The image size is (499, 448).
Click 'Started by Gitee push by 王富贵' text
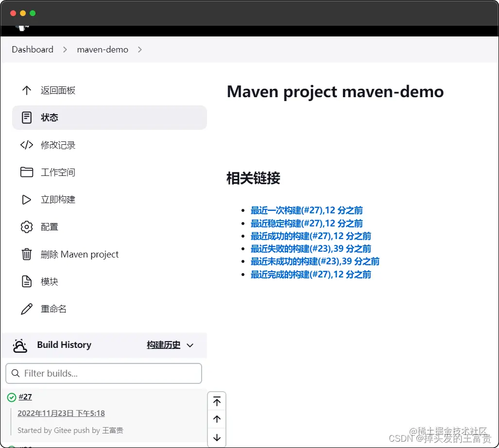[70, 431]
